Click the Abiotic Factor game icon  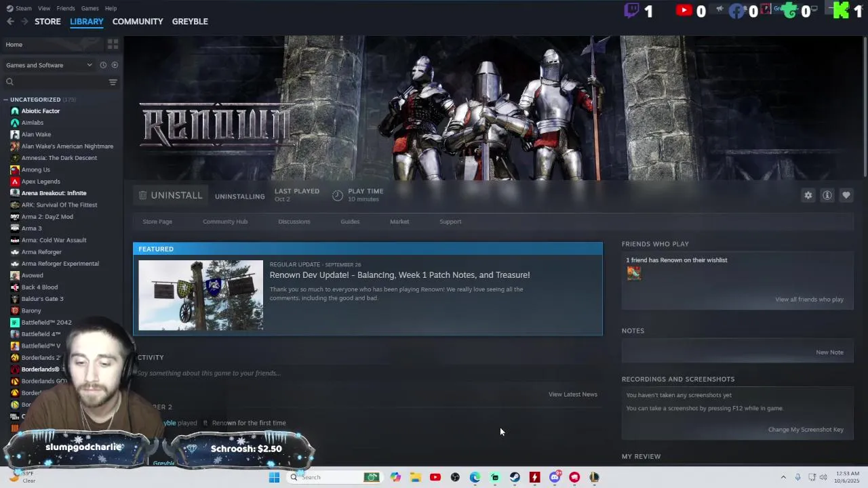pyautogui.click(x=15, y=111)
